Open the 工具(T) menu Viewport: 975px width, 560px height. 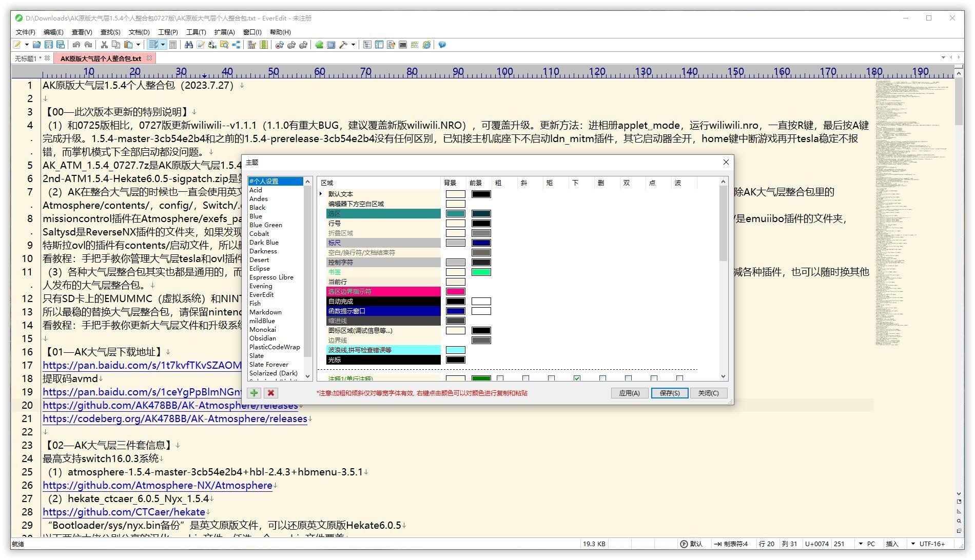[x=196, y=32]
